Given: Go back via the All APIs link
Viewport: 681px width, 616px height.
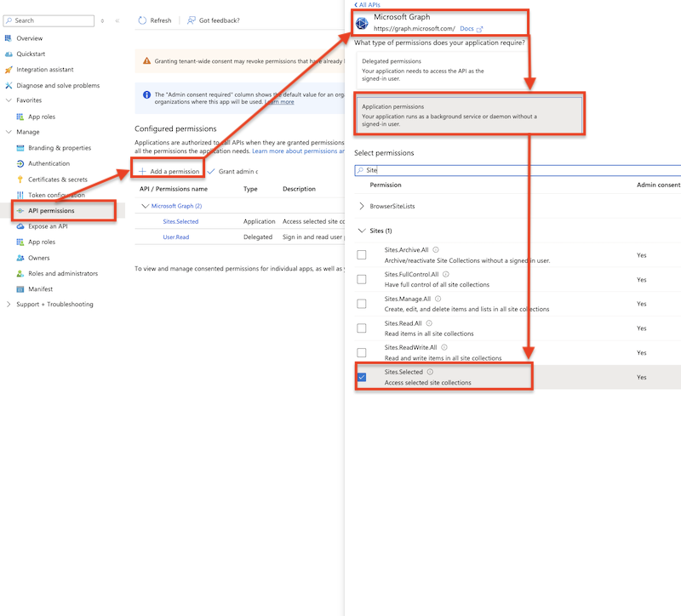Looking at the screenshot, I should coord(368,5).
